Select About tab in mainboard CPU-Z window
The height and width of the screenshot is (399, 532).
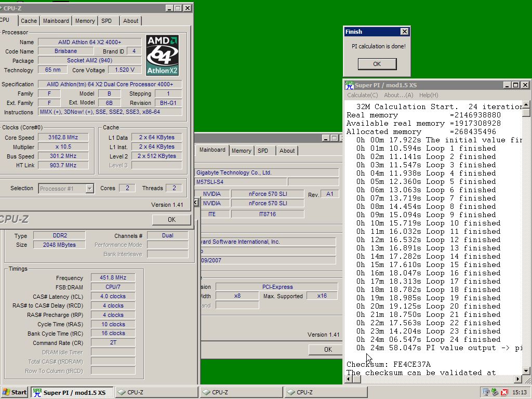(287, 151)
